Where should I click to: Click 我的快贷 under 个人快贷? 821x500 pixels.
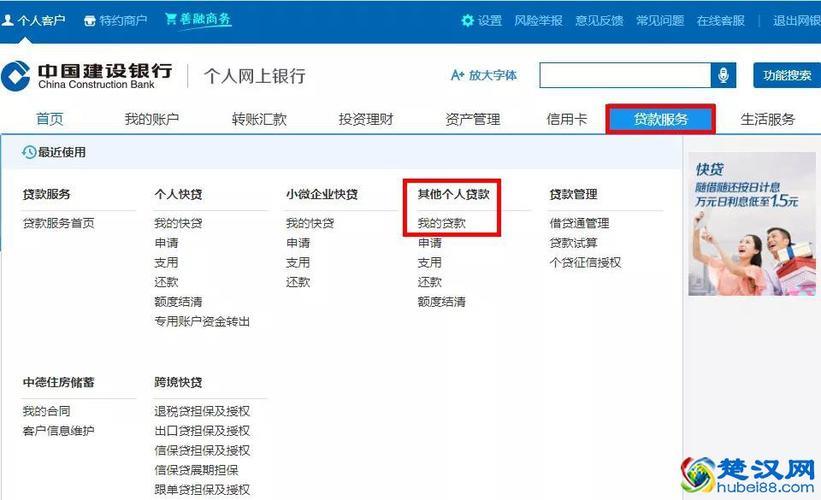(178, 223)
